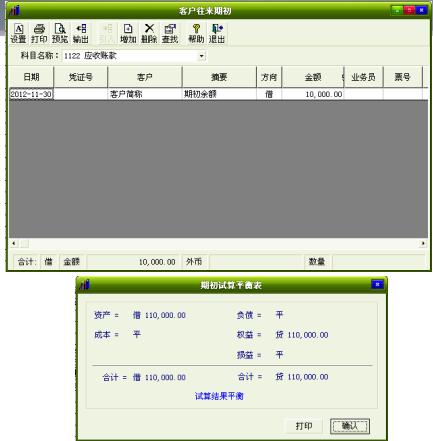Open 预览 print preview icon
433x441 pixels.
tap(60, 34)
